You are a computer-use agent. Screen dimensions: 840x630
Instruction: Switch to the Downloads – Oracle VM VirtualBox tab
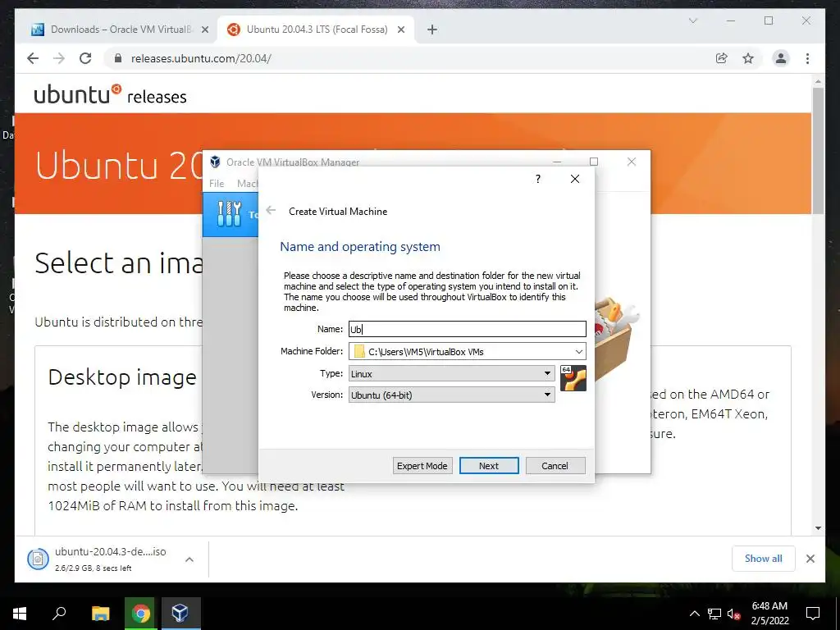tap(112, 30)
